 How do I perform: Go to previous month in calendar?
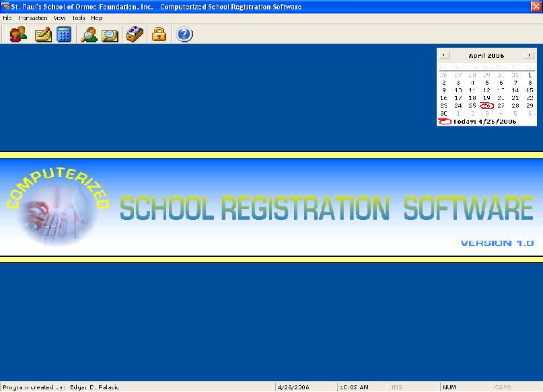coord(444,55)
